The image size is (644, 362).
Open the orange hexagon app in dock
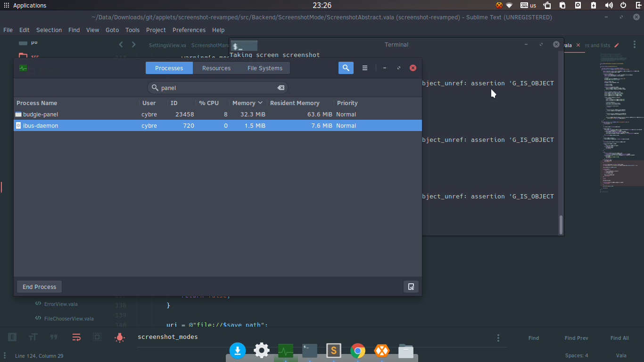pos(382,351)
